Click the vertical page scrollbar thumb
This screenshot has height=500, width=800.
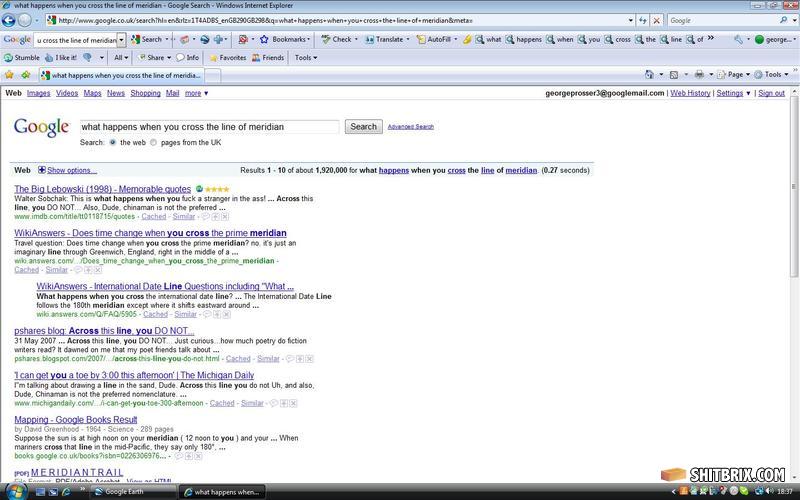[794, 186]
